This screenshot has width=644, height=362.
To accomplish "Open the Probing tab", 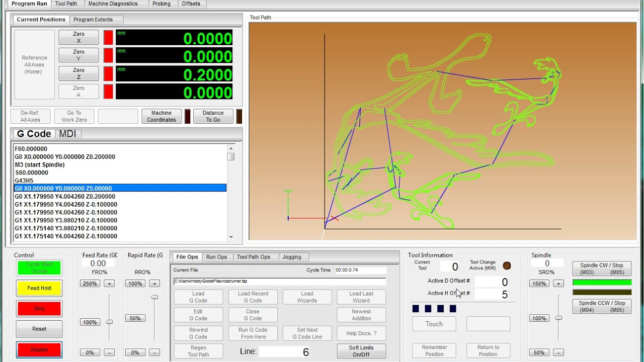I will [x=162, y=4].
